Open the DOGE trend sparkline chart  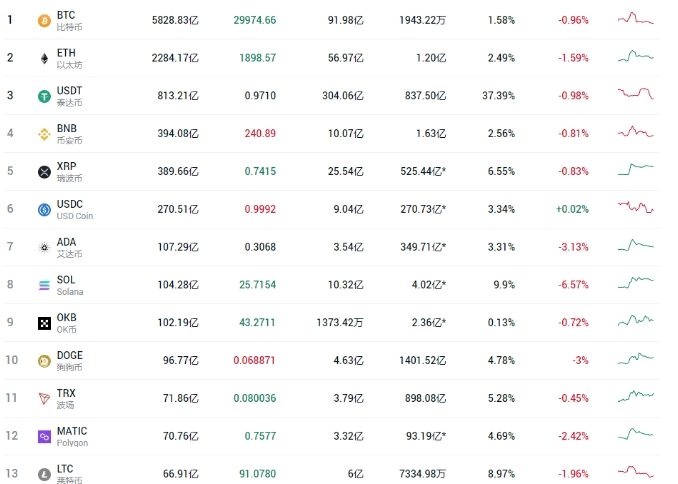coord(636,359)
